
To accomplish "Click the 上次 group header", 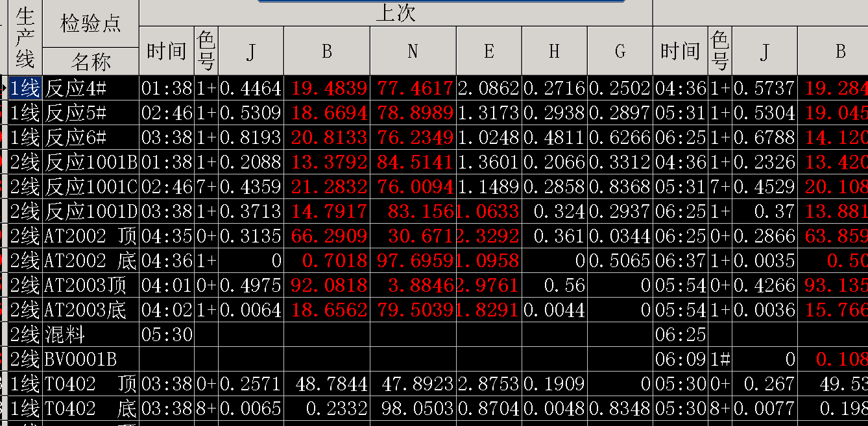I will (x=396, y=13).
